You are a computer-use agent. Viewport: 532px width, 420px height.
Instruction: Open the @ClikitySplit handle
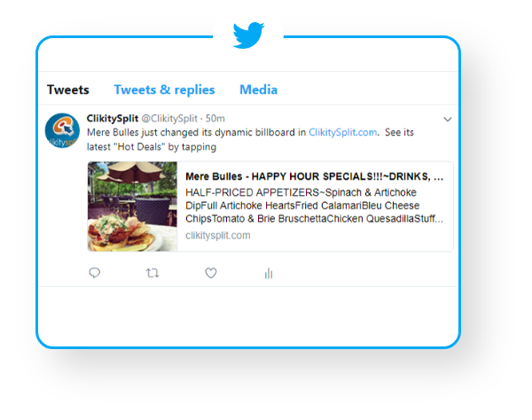click(169, 119)
